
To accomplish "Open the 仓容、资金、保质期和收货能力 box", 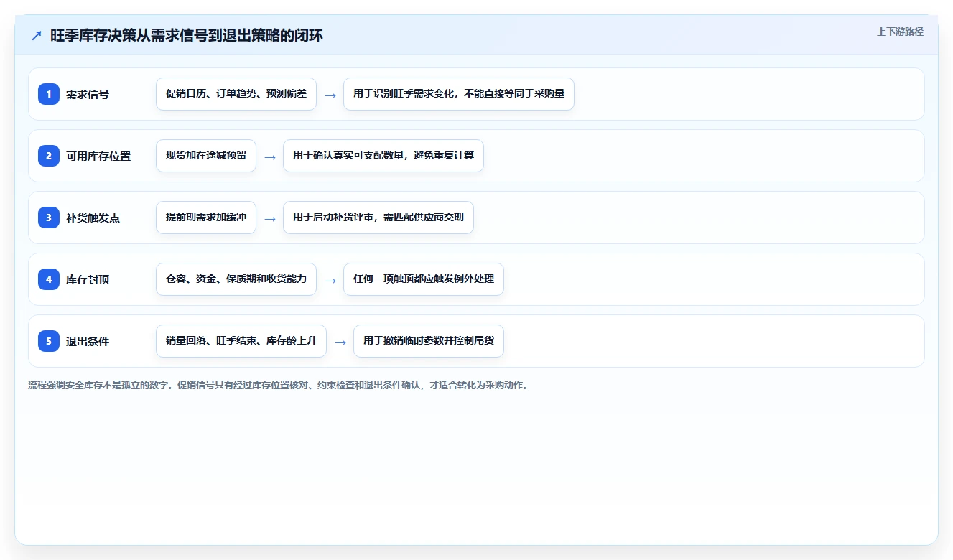I will pyautogui.click(x=236, y=279).
